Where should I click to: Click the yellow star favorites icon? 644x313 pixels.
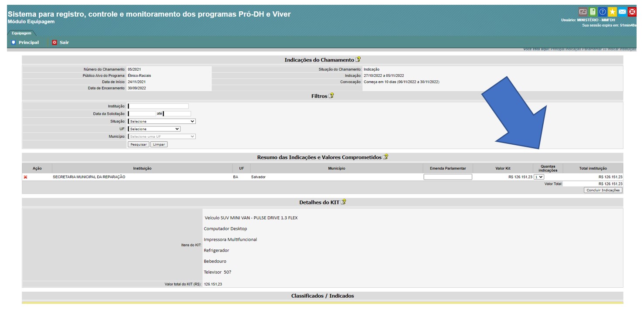(613, 12)
